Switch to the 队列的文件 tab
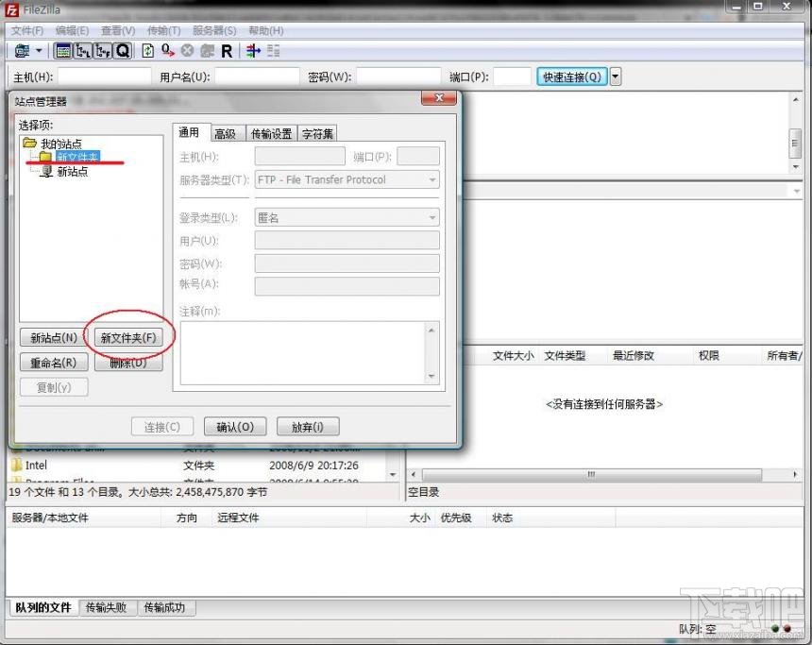The width and height of the screenshot is (812, 645). point(42,607)
